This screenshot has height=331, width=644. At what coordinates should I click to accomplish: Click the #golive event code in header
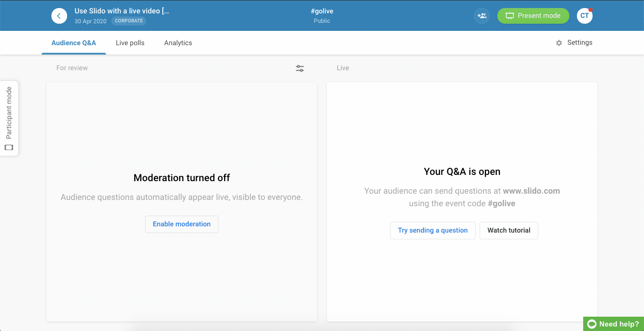click(322, 11)
